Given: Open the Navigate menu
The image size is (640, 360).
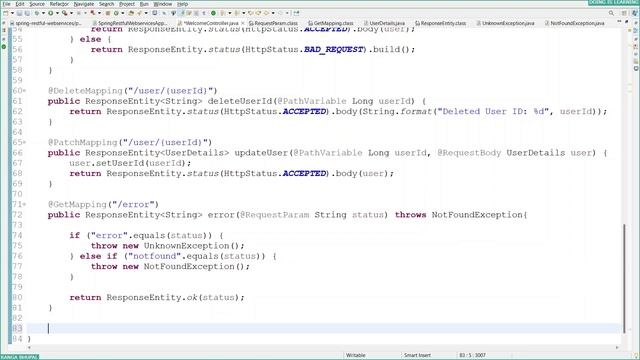Looking at the screenshot, I should click(x=84, y=4).
